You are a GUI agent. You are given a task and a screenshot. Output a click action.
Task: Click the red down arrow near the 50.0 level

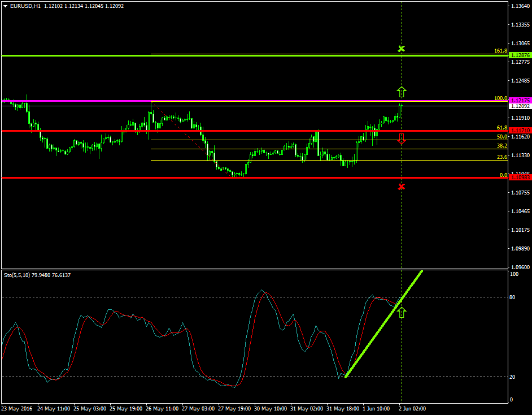[x=402, y=140]
